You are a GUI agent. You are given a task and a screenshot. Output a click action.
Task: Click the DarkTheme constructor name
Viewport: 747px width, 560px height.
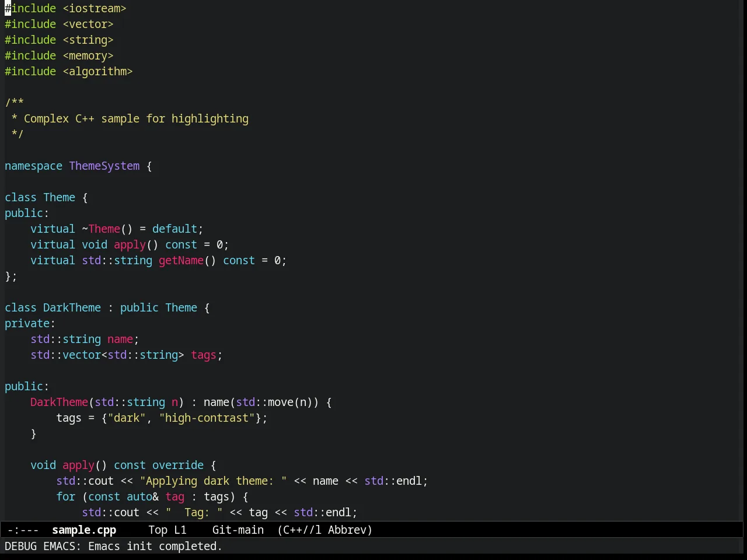click(59, 402)
